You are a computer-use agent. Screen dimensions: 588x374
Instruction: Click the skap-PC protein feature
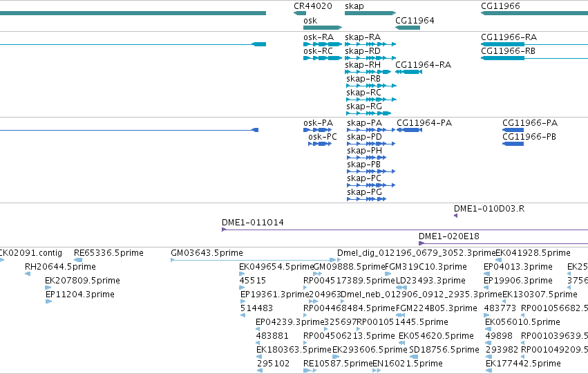pos(371,185)
